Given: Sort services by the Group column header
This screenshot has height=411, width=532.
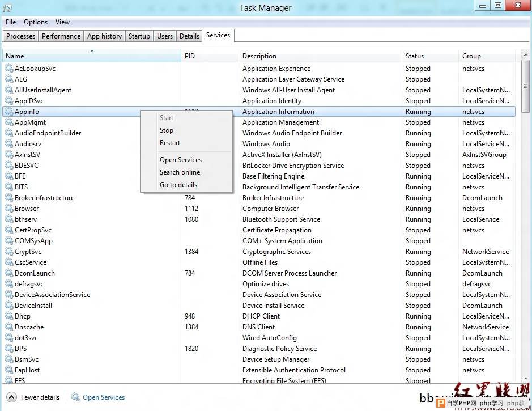Looking at the screenshot, I should [486, 56].
